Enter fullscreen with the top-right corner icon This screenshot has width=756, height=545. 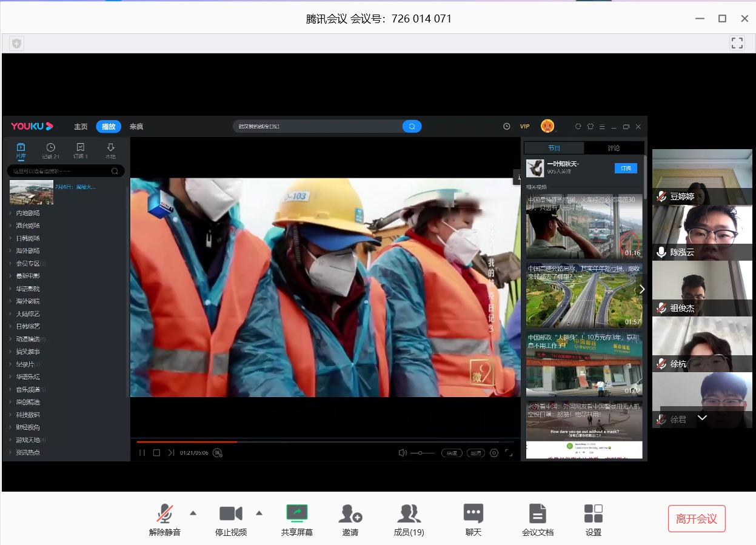737,43
